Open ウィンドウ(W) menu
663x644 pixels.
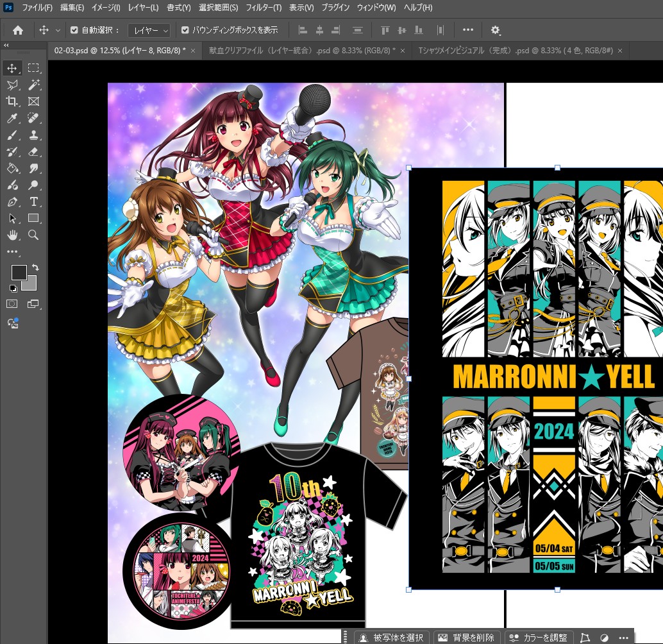[376, 8]
